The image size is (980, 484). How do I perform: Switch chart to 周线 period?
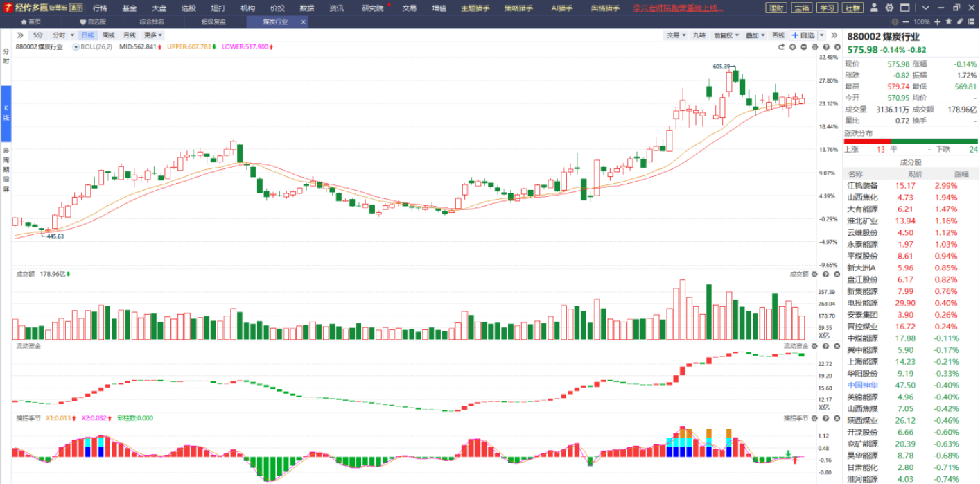[109, 35]
